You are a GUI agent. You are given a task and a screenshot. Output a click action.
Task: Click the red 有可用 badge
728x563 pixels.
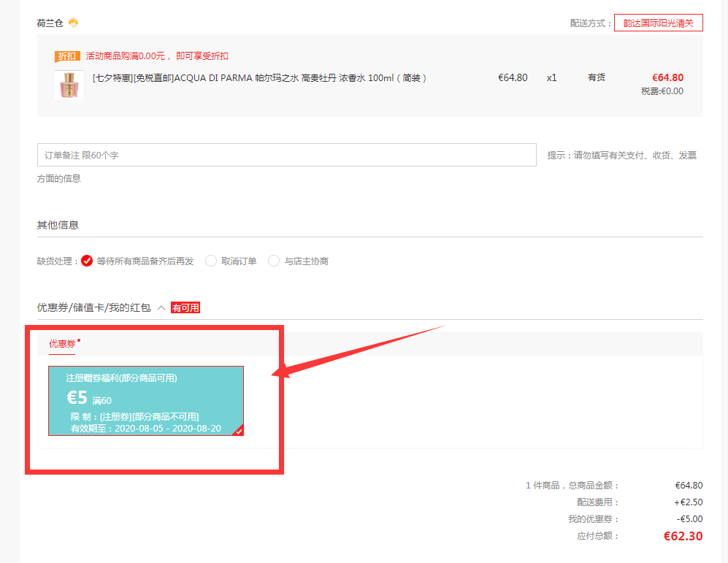coord(185,307)
